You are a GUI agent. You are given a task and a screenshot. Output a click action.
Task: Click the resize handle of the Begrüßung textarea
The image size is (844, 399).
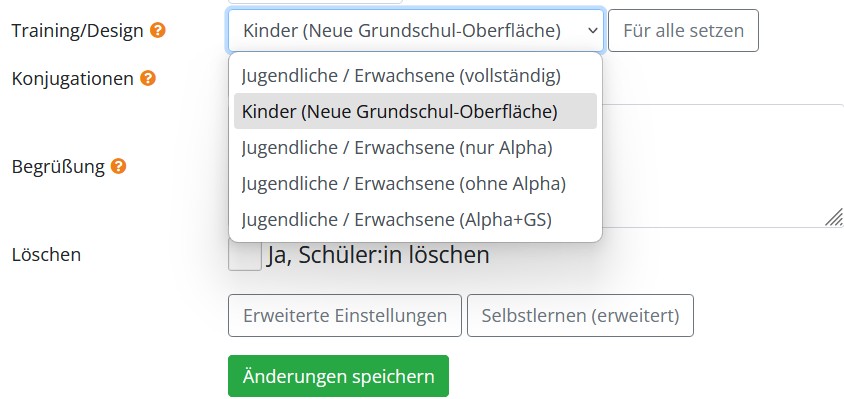pos(834,217)
